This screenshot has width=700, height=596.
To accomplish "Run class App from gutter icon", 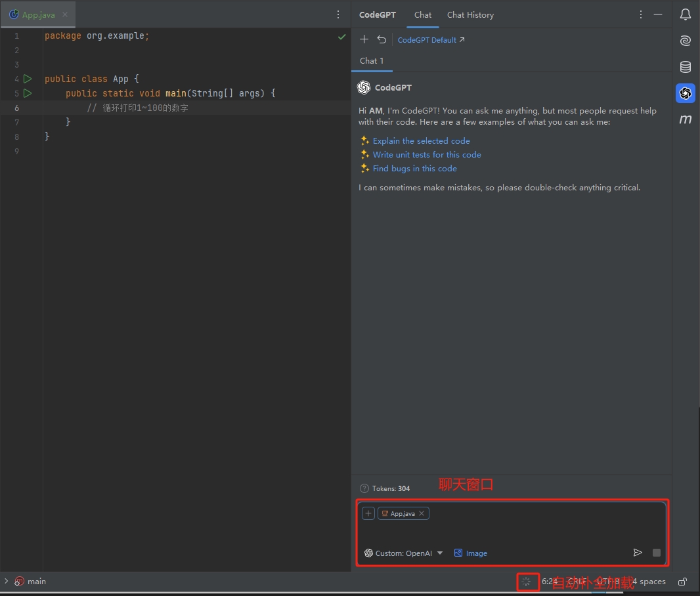I will (28, 79).
